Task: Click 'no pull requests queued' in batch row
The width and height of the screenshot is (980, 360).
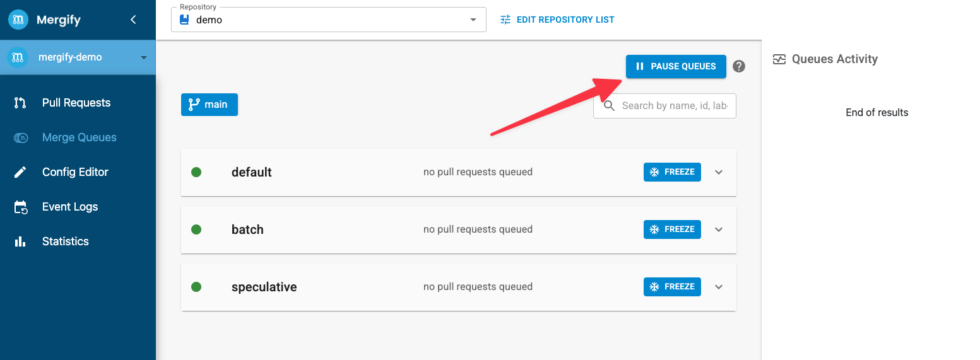Action: [x=478, y=229]
